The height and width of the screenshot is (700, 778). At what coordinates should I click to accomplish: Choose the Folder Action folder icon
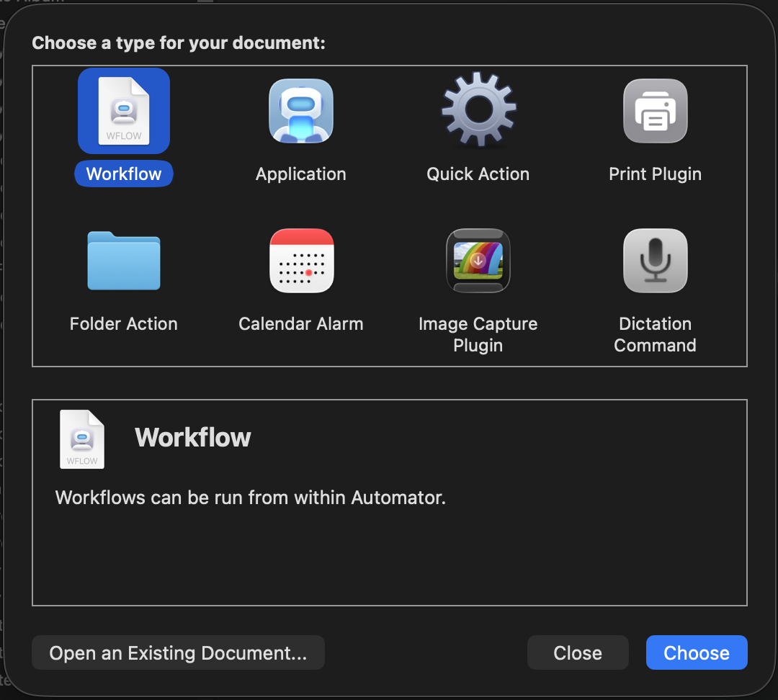tap(124, 261)
